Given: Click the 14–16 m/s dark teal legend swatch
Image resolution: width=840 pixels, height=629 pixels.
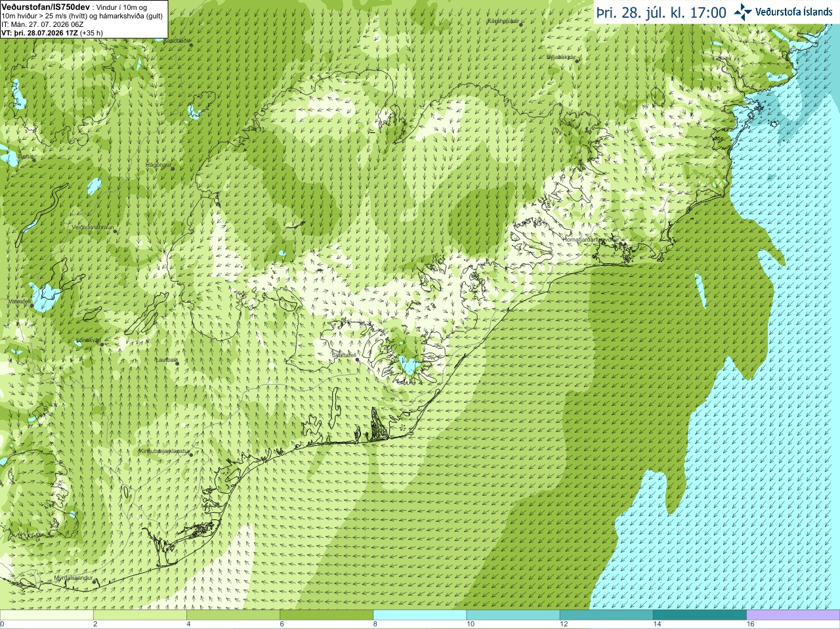Looking at the screenshot, I should point(700,615).
